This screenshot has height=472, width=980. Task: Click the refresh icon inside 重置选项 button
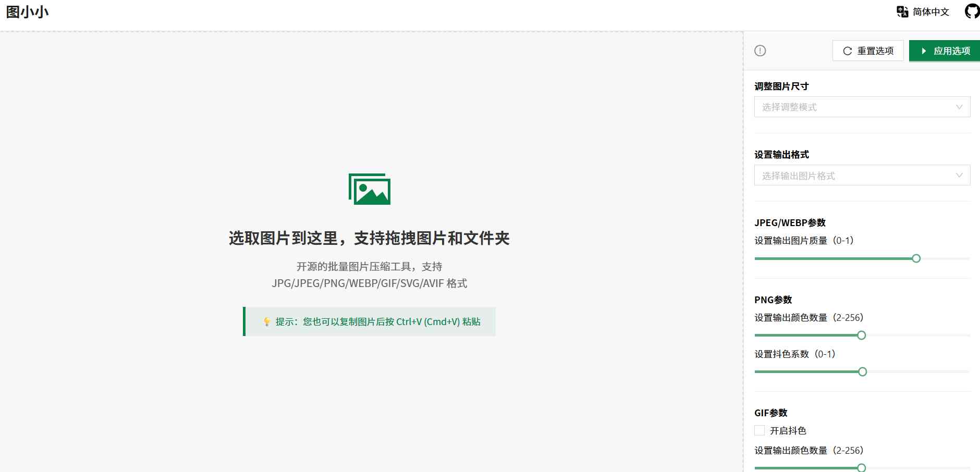click(847, 51)
